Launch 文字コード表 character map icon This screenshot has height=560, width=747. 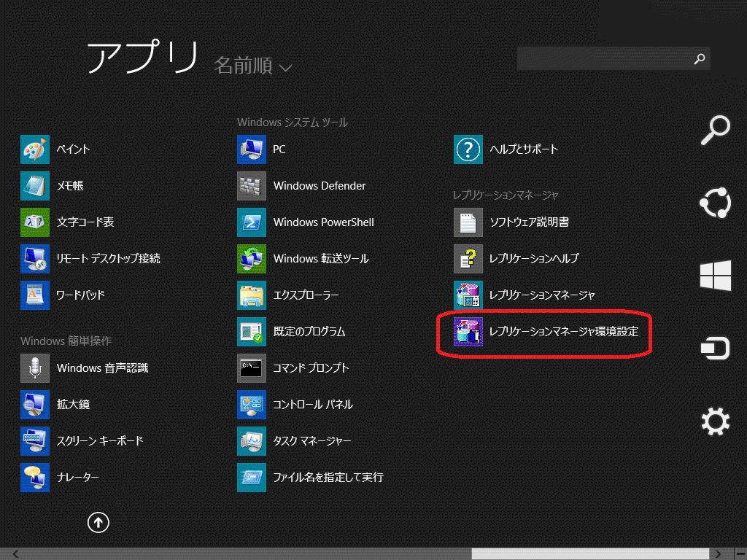[35, 222]
